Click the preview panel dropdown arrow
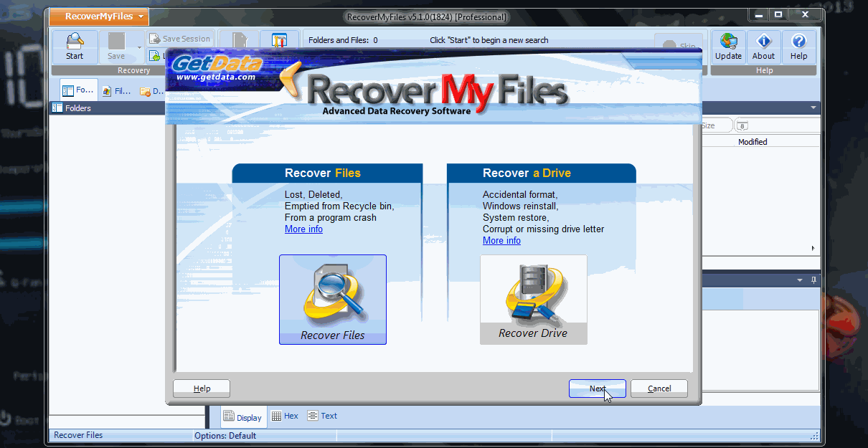 [800, 280]
